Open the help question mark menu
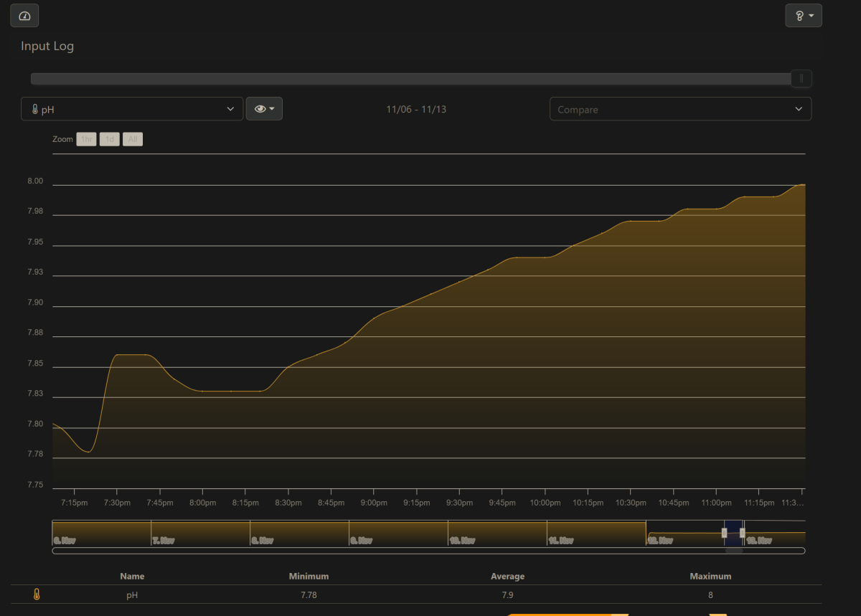Viewport: 861px width, 616px height. (804, 15)
